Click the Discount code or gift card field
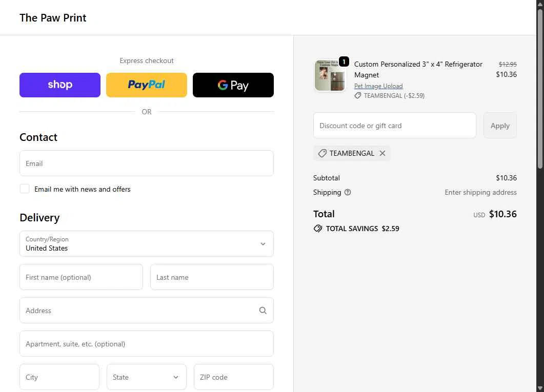 pos(394,126)
